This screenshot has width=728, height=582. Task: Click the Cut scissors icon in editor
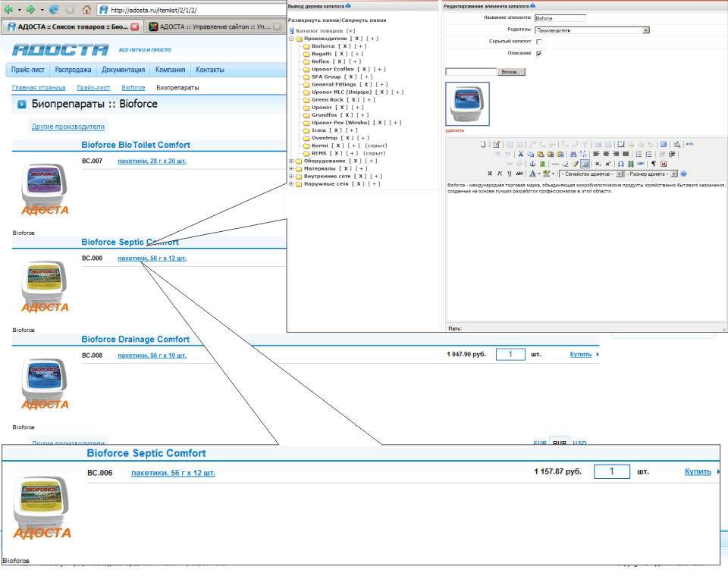521,154
